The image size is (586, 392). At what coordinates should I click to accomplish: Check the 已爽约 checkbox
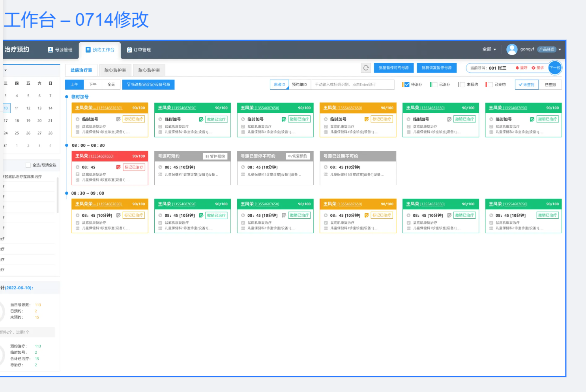(x=490, y=84)
